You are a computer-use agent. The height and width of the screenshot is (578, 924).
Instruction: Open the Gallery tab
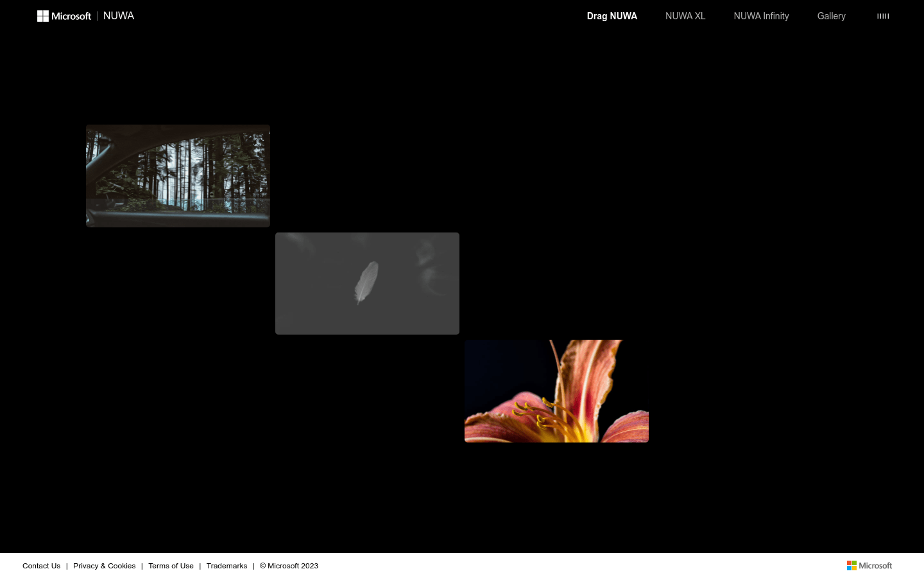pyautogui.click(x=831, y=16)
